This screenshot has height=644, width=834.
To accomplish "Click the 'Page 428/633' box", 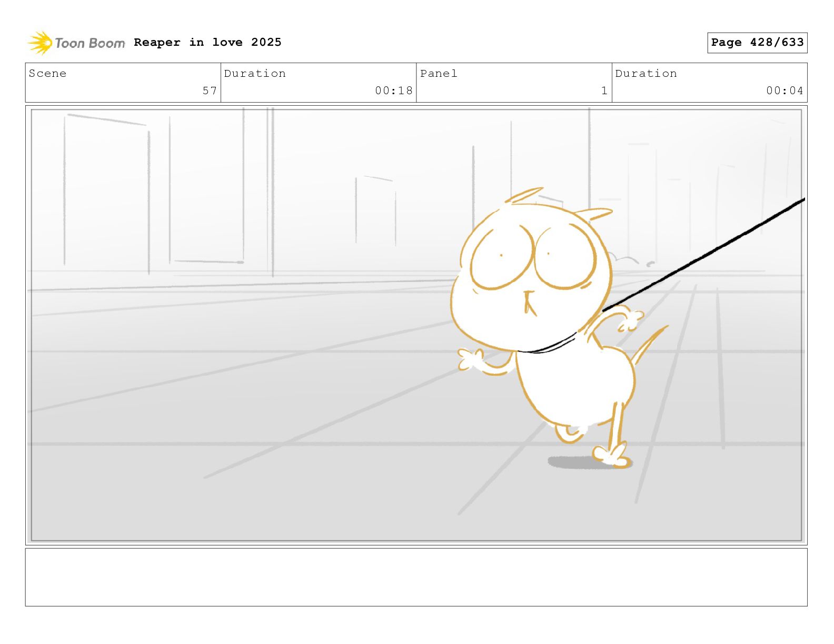I will point(757,43).
